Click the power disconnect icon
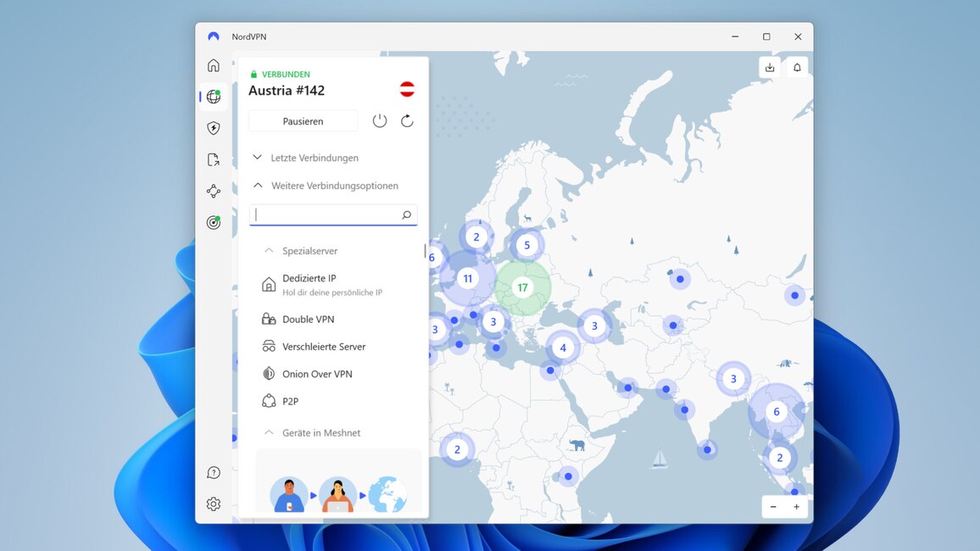 (379, 120)
